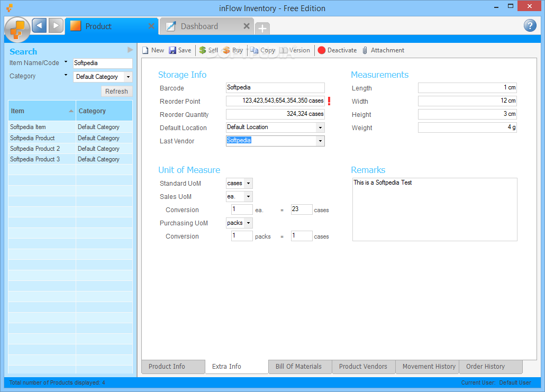Open the Order History tab
This screenshot has width=545, height=392.
click(x=491, y=367)
